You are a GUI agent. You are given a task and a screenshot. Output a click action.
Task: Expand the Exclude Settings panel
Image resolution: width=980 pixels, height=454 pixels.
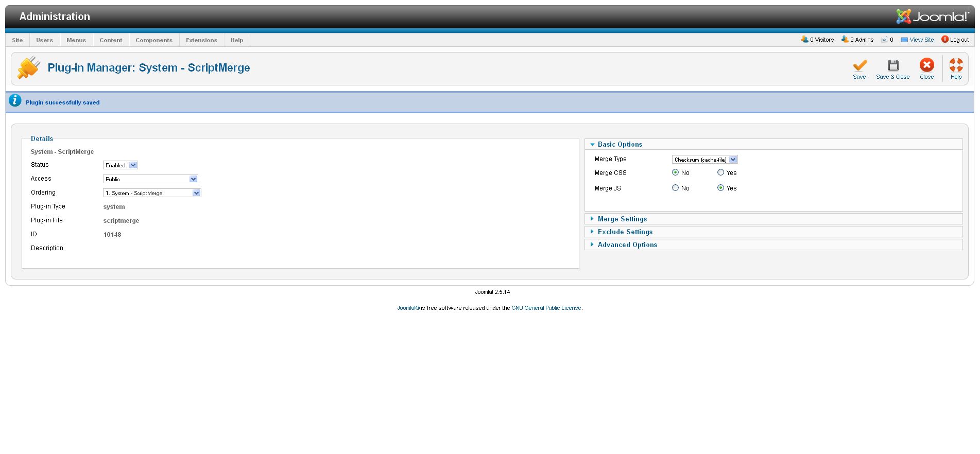pos(625,232)
